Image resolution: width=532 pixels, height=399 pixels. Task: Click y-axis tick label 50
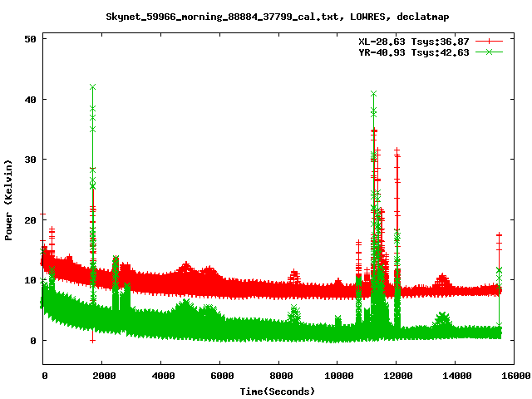pyautogui.click(x=30, y=39)
